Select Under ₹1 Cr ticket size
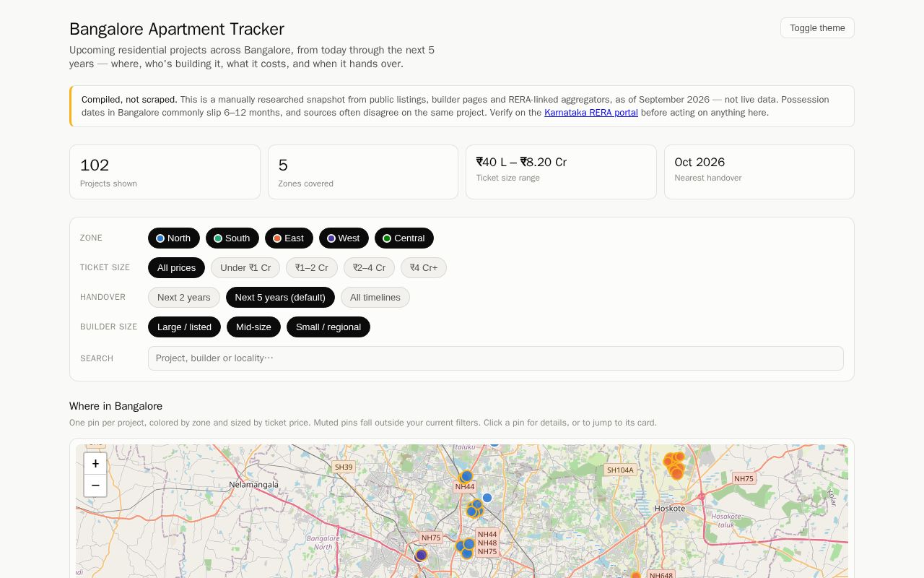 [x=245, y=267]
